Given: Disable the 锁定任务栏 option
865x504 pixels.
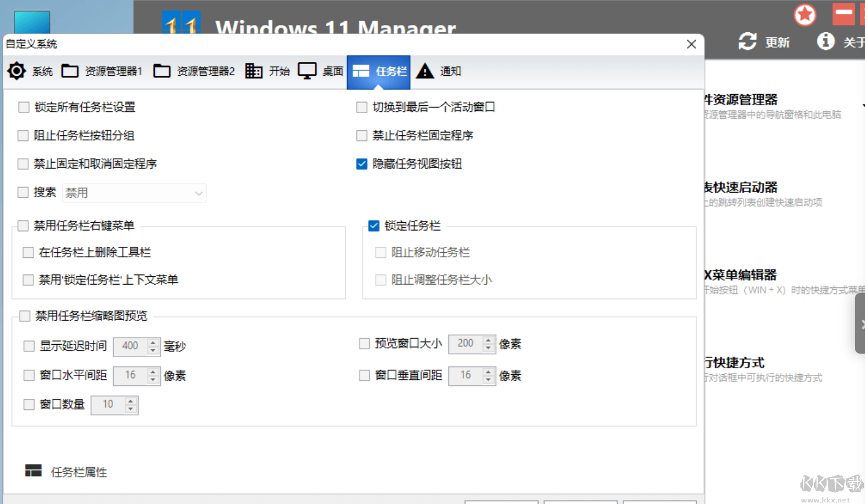Looking at the screenshot, I should tap(374, 226).
